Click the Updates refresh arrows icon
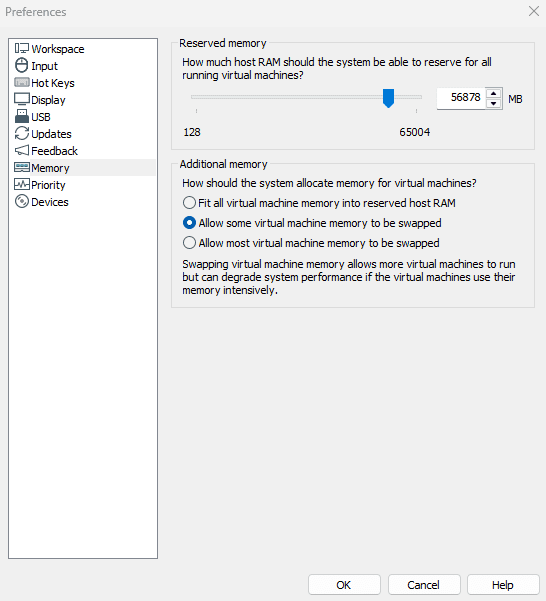 [x=22, y=133]
